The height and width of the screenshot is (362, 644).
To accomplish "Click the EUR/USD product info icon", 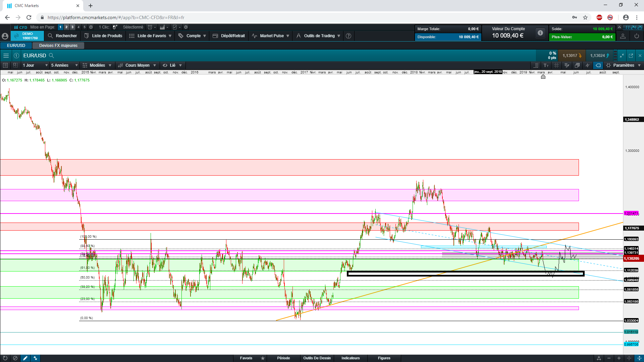I will coord(16,56).
